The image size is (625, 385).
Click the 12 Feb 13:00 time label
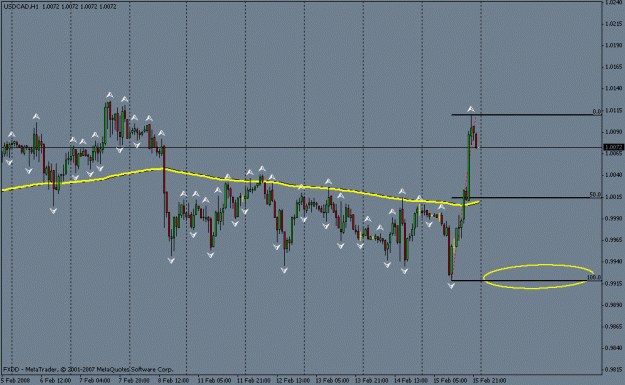pyautogui.click(x=293, y=380)
